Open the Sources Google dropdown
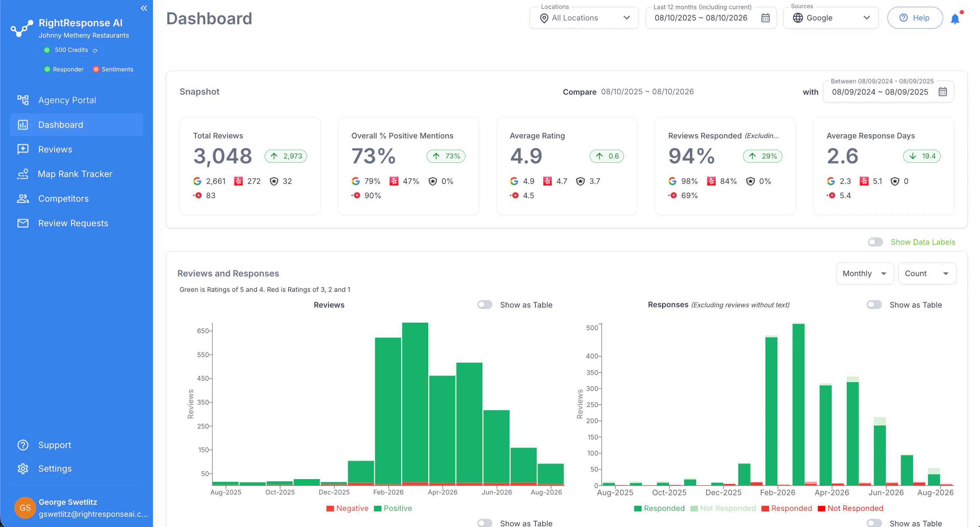Image resolution: width=980 pixels, height=527 pixels. coord(831,18)
